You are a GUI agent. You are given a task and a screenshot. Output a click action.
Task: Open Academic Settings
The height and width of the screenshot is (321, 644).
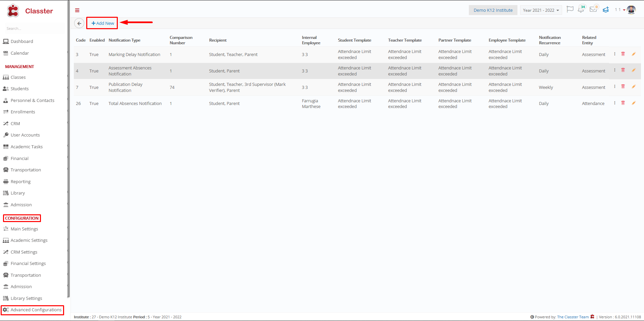coord(29,240)
